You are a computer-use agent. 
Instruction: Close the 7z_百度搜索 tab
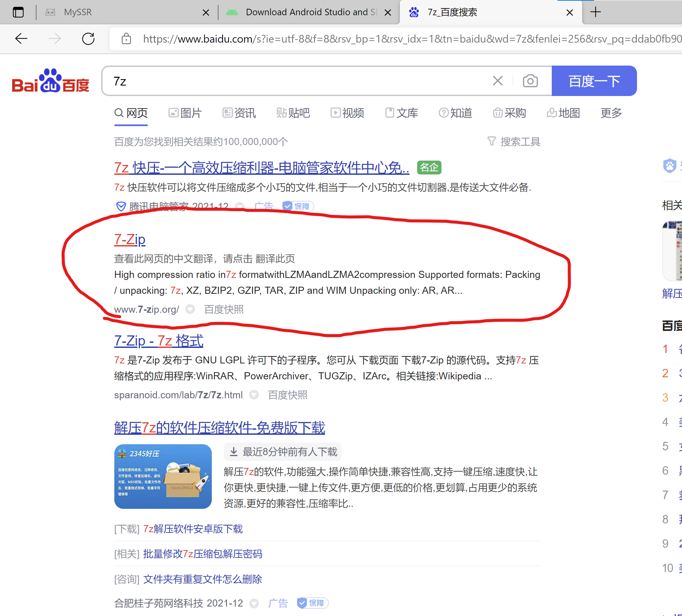pyautogui.click(x=570, y=13)
